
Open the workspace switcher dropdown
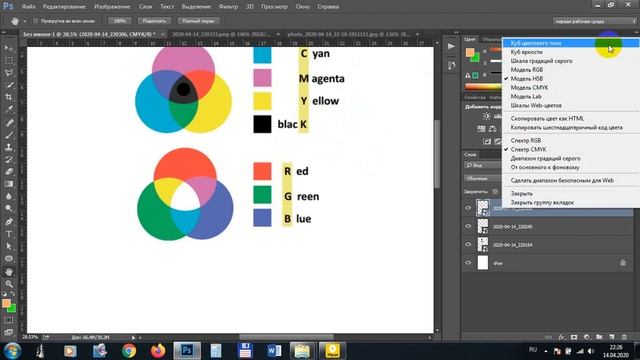coord(594,21)
